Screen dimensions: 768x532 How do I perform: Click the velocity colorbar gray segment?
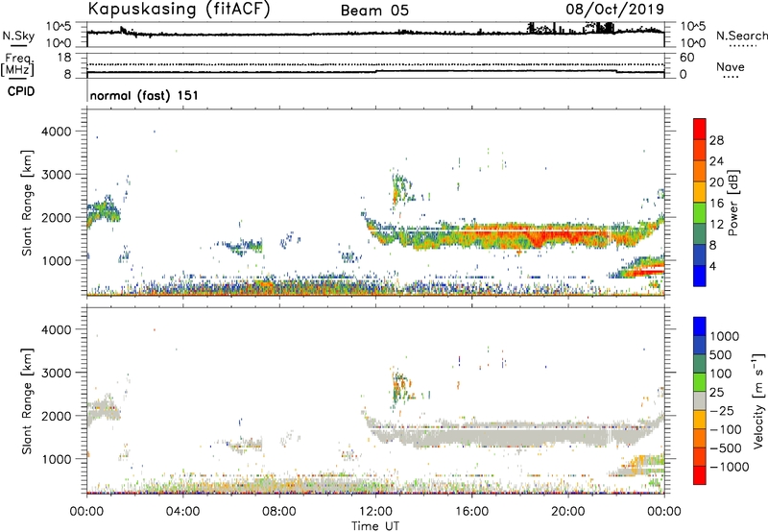(700, 401)
